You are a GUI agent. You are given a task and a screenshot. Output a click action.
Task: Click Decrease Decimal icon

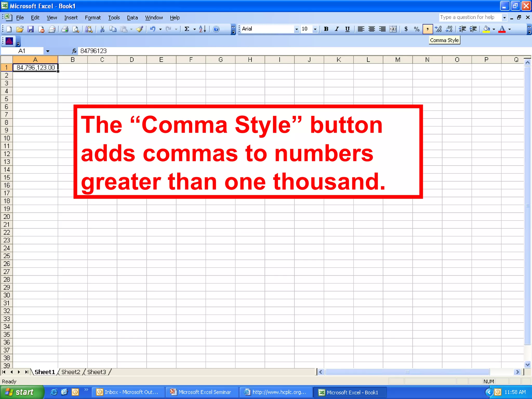tap(449, 29)
